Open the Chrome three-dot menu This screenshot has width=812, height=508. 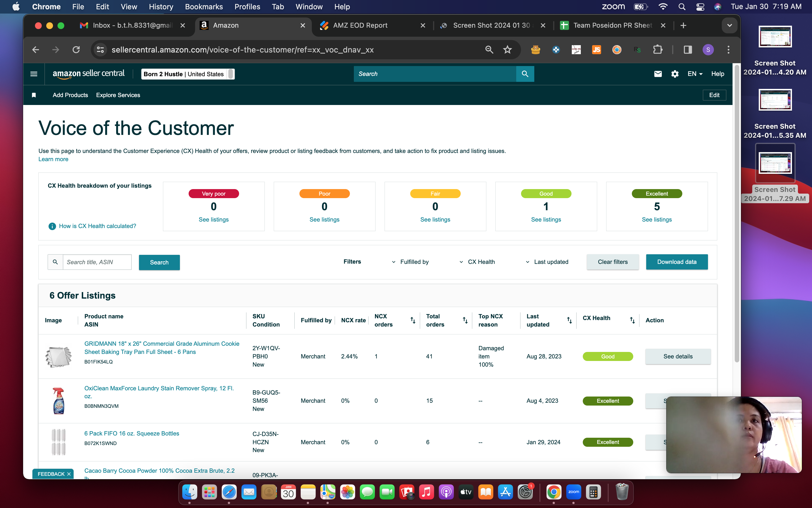coord(729,50)
